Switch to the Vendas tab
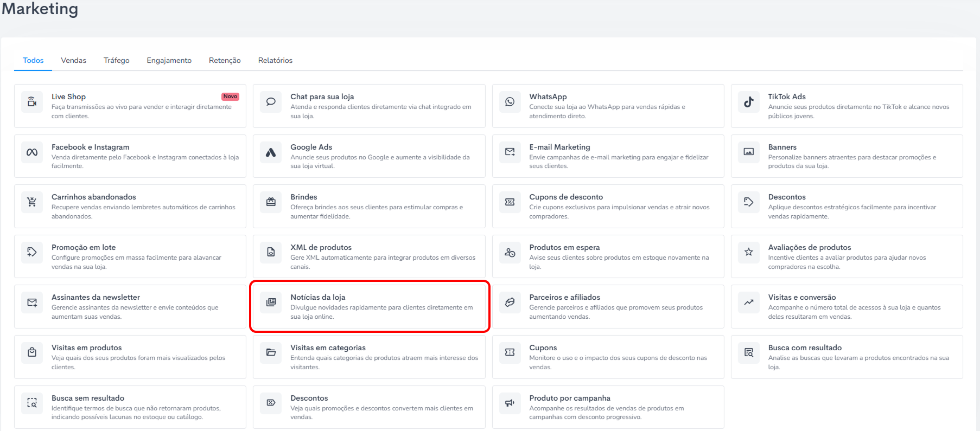Screen dimensions: 980x431 click(x=73, y=60)
